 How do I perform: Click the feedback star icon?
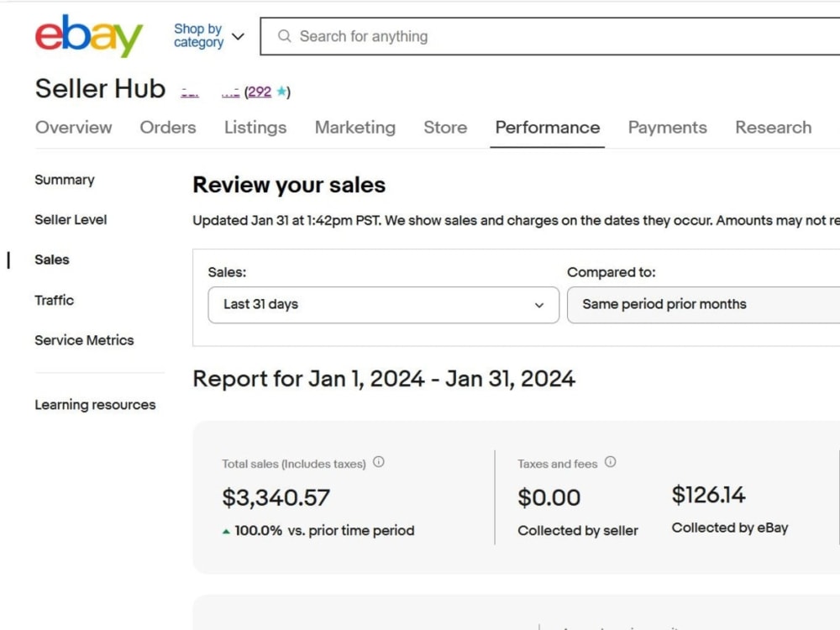(x=281, y=91)
